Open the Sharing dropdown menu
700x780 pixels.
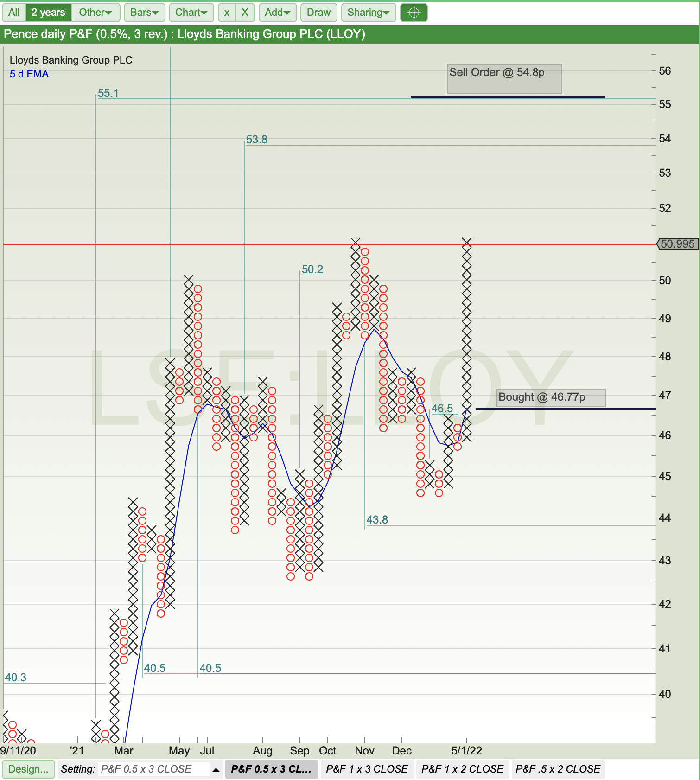(x=368, y=13)
